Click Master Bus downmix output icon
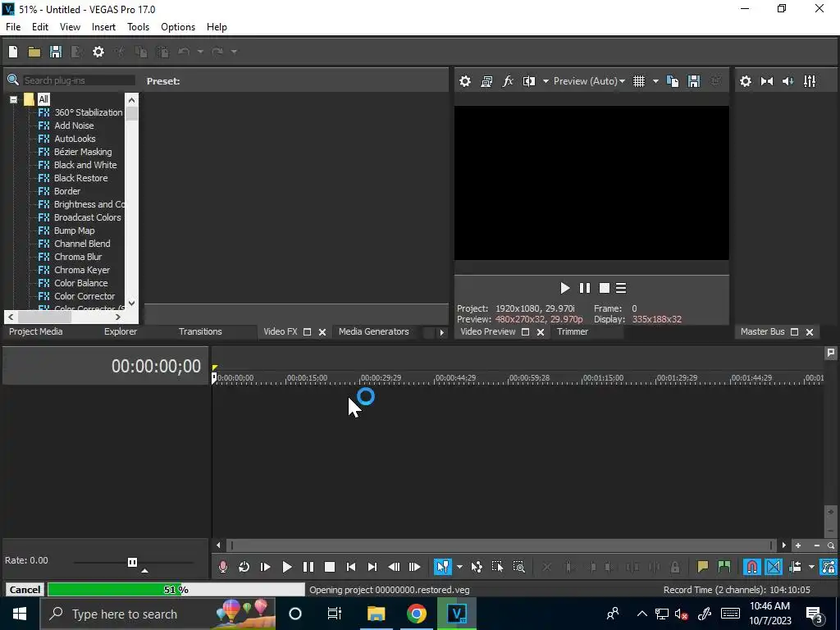Screen dimensions: 840x630 767,81
